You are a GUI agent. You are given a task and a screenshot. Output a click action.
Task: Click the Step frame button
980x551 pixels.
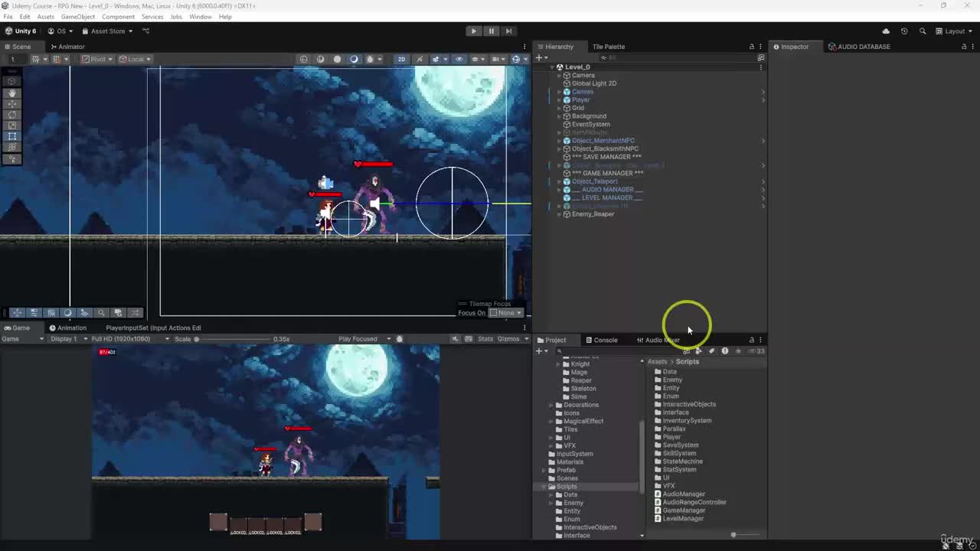click(x=508, y=31)
